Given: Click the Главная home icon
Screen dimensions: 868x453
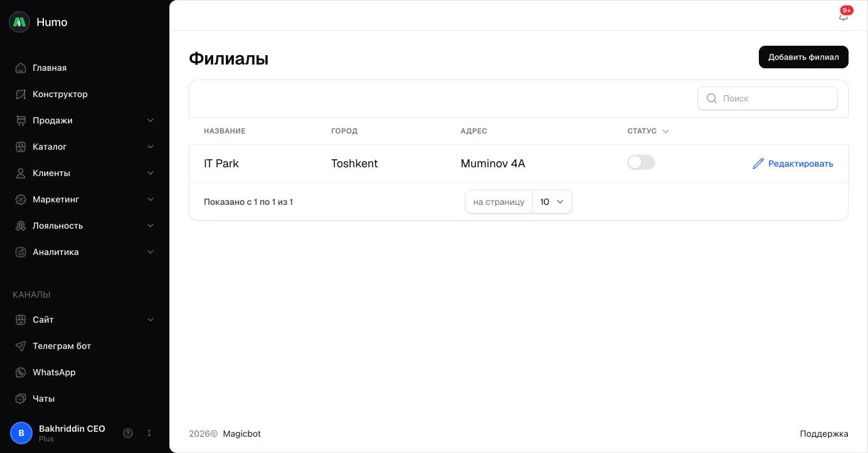Looking at the screenshot, I should click(x=21, y=68).
